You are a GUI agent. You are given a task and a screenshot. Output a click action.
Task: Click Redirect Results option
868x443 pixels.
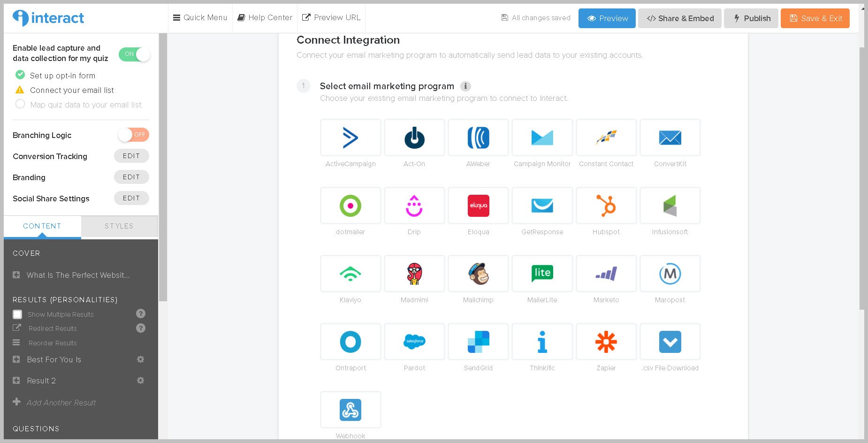click(x=53, y=328)
